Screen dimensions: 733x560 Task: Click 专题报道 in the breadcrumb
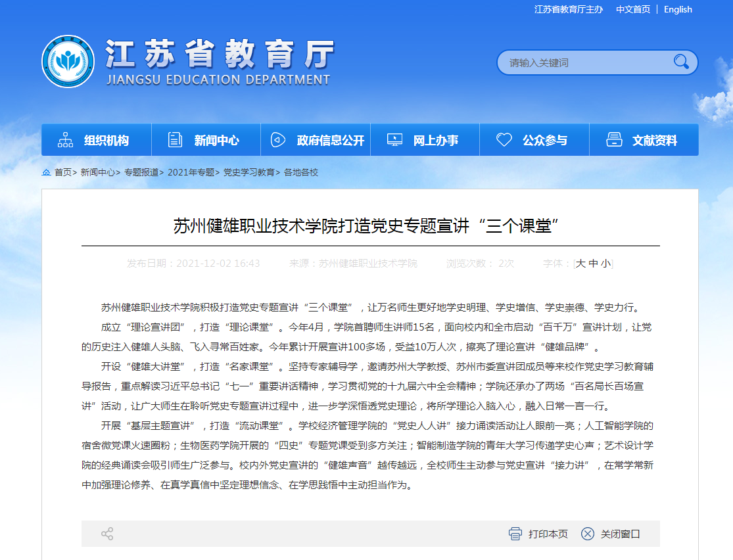point(141,172)
